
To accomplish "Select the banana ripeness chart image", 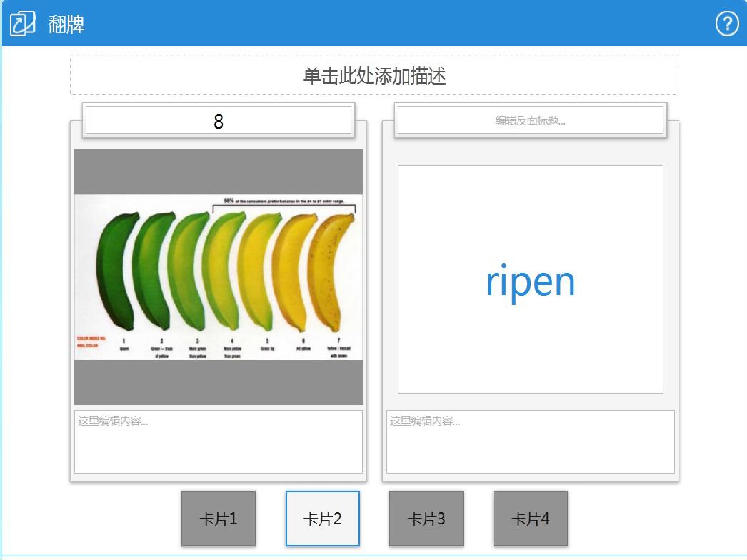I will coord(218,277).
